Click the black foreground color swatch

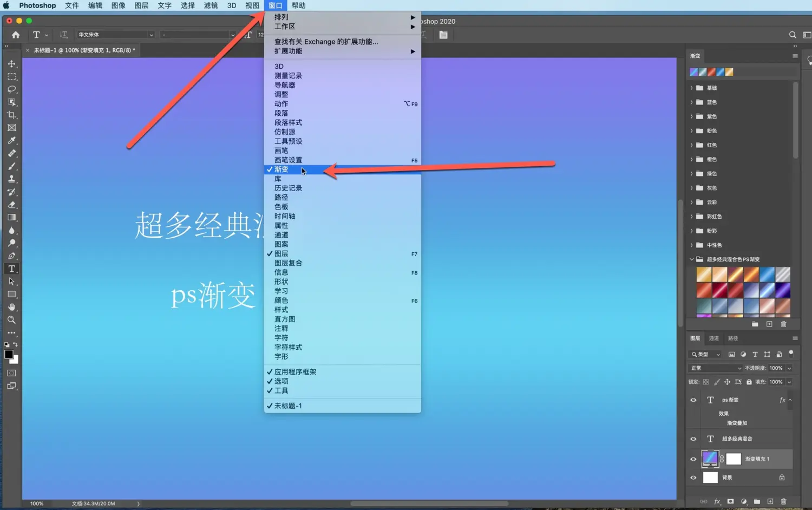(9, 354)
